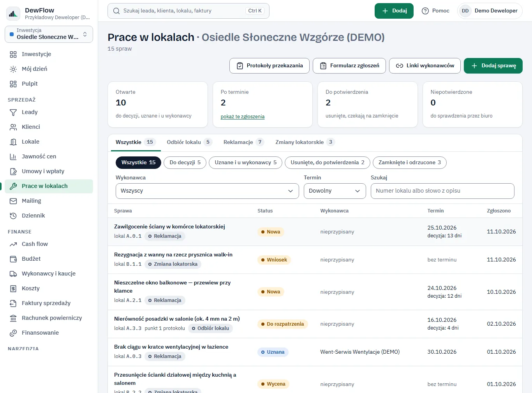Select the Wszystkie 15 status filter chip
This screenshot has height=393, width=532.
pyautogui.click(x=138, y=163)
